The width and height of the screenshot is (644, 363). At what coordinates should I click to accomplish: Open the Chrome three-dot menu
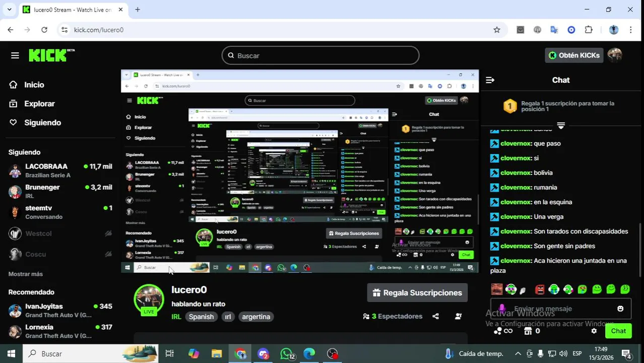click(x=630, y=30)
